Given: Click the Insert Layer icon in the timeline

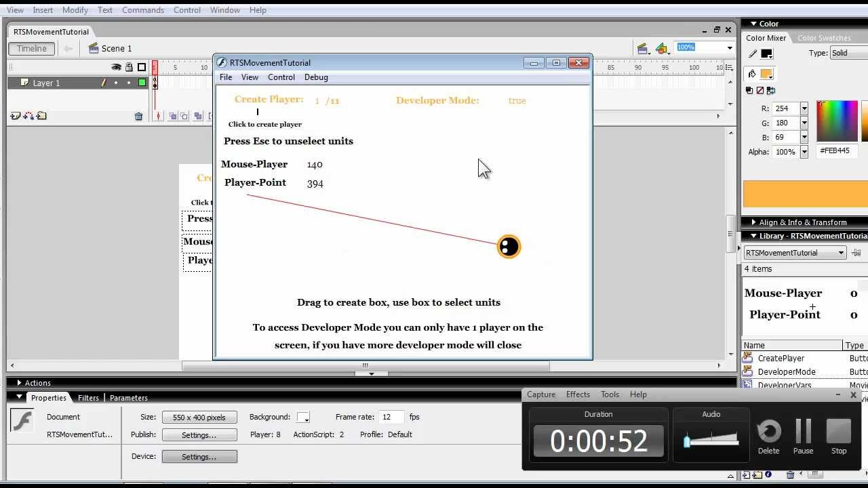Looking at the screenshot, I should coord(15,116).
